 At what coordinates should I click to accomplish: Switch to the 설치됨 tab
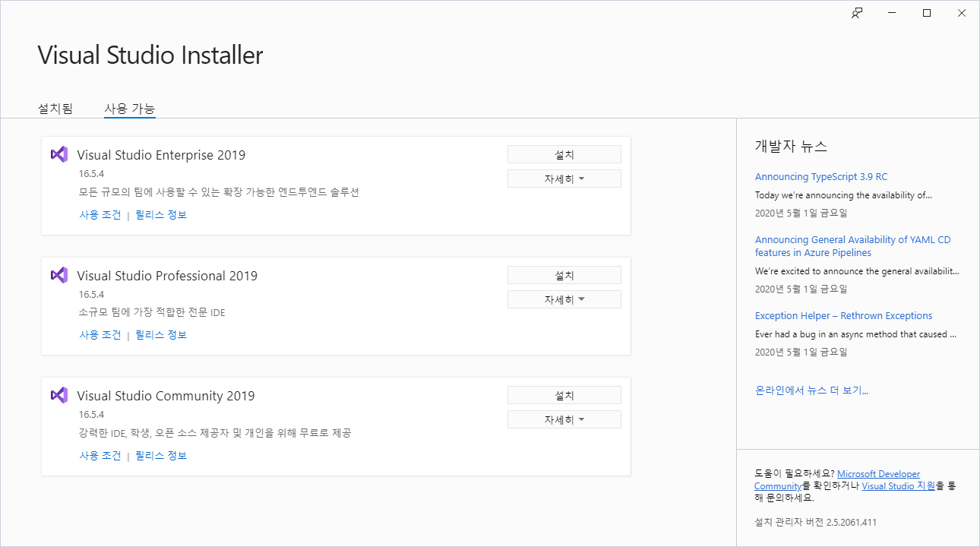(55, 109)
